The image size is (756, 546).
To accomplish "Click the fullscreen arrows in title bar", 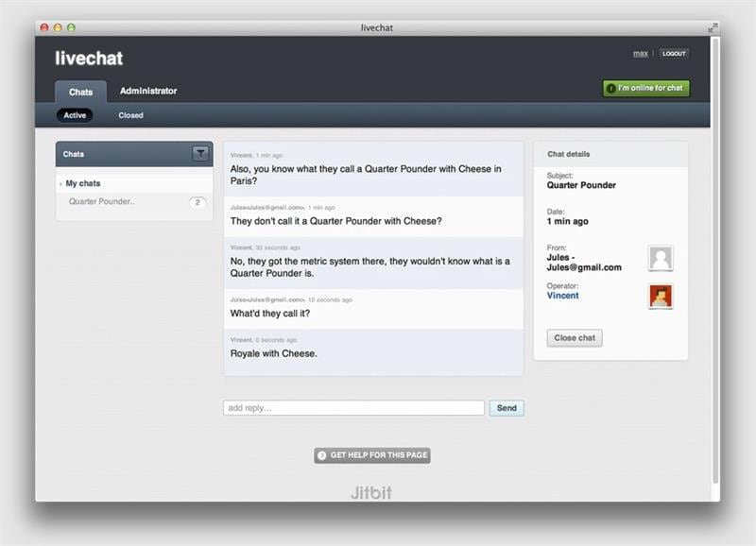I will (713, 28).
